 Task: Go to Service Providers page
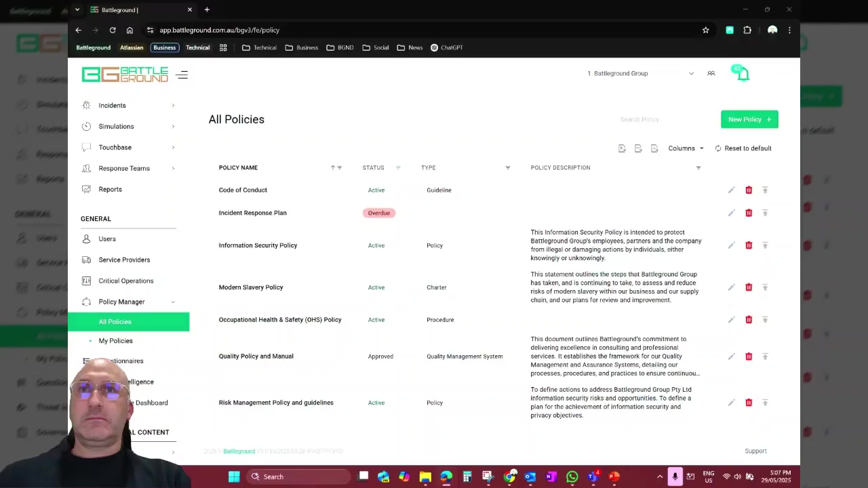[124, 260]
